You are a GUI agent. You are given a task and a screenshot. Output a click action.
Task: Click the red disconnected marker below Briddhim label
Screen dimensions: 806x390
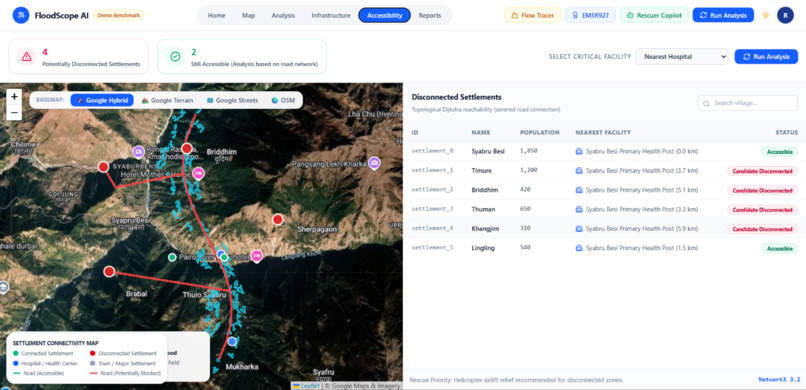click(187, 148)
